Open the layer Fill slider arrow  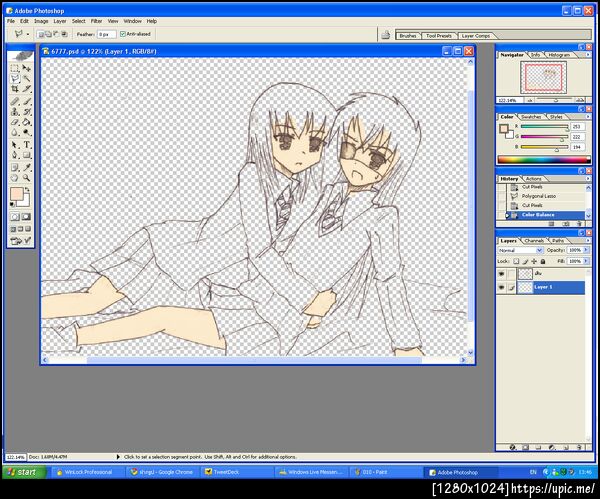[586, 261]
